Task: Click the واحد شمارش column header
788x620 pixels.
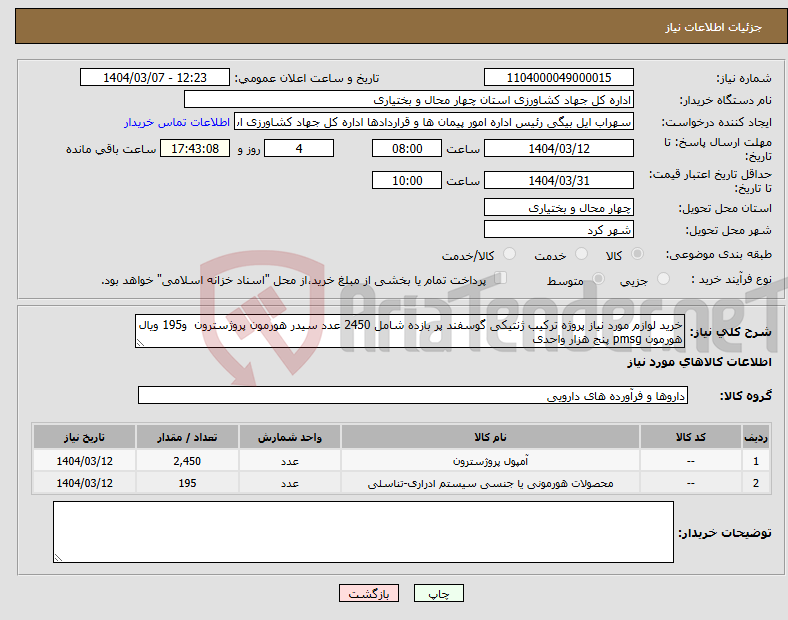Action: (289, 437)
